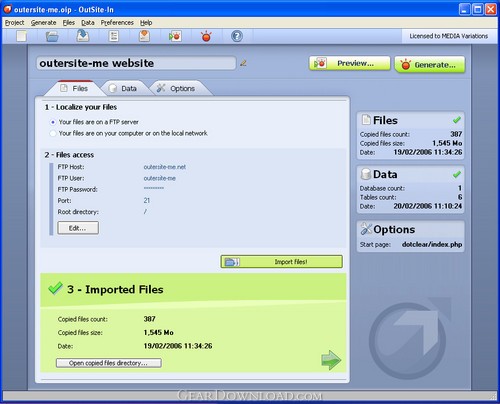Click Port value 21
The width and height of the screenshot is (500, 404).
point(147,200)
